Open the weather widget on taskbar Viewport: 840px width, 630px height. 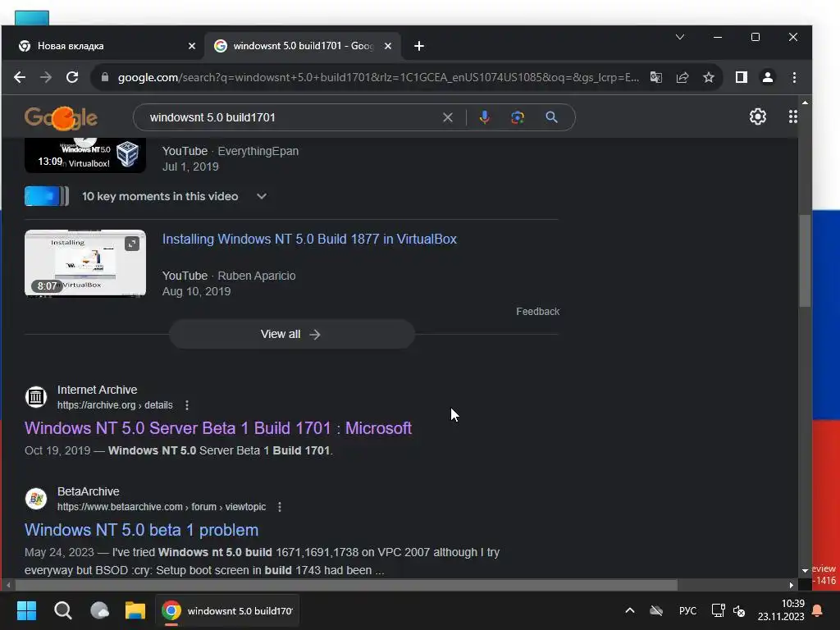point(99,610)
